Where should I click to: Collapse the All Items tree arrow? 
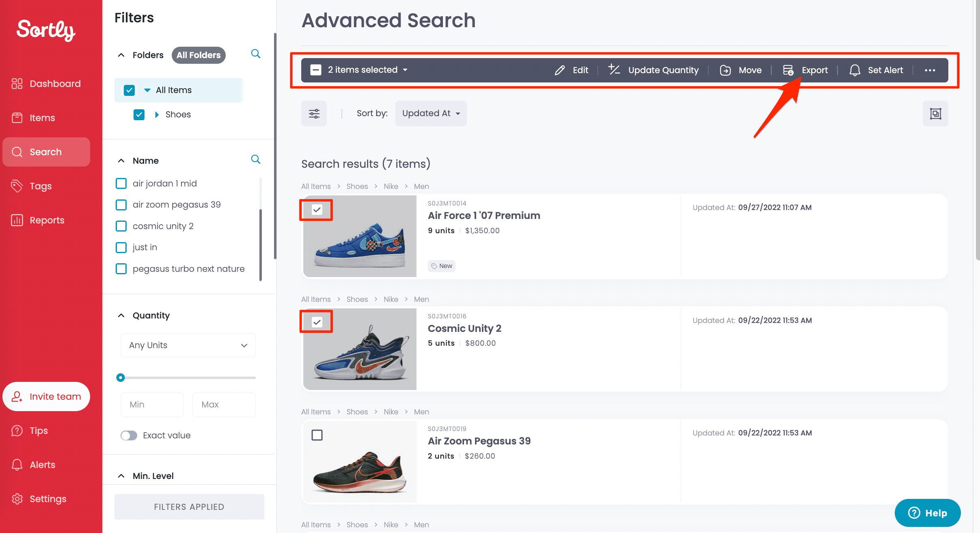(x=147, y=90)
